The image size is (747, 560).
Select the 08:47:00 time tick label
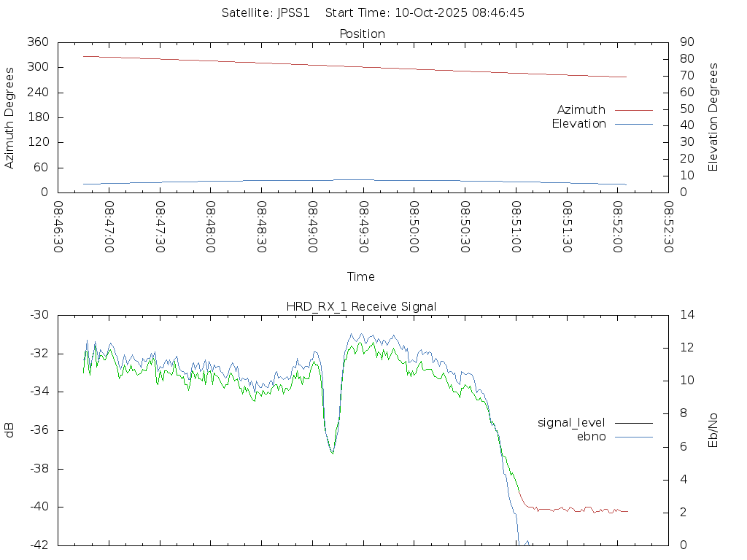(109, 227)
